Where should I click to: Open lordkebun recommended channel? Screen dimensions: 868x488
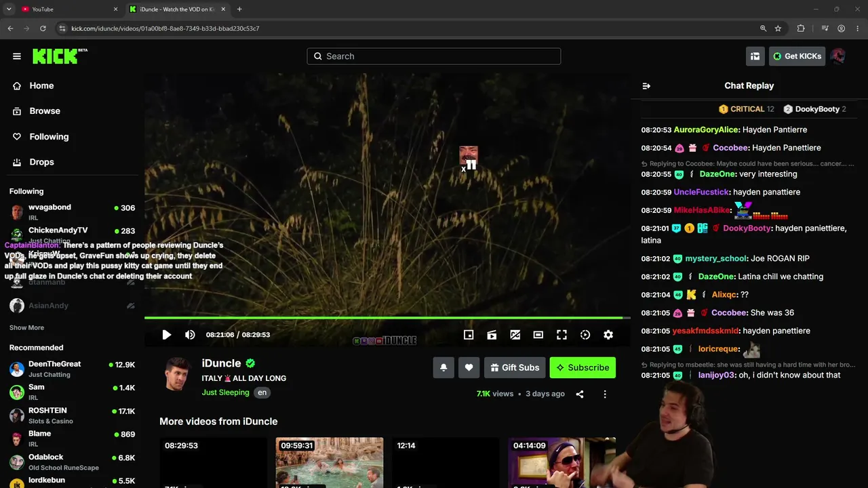point(72,482)
